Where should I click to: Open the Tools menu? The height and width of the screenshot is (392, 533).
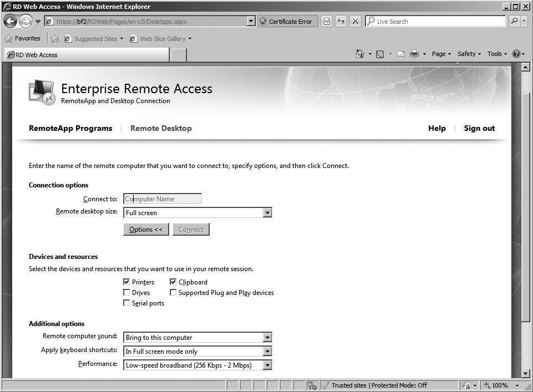point(497,54)
